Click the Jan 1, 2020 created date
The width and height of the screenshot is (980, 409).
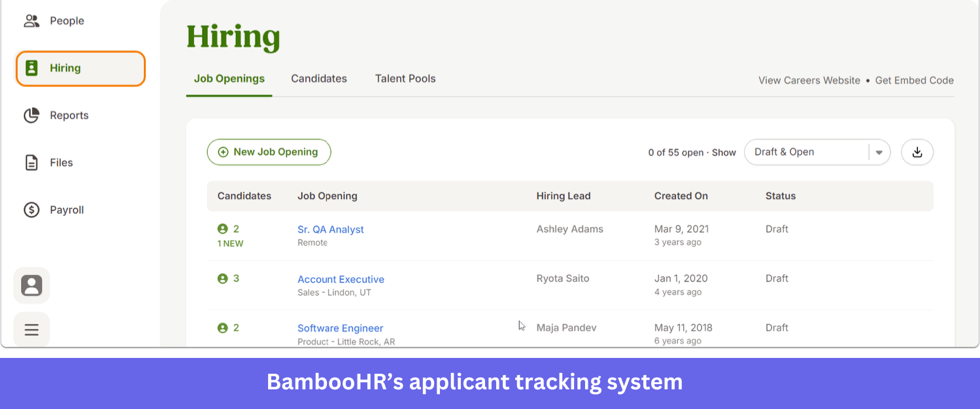[681, 278]
